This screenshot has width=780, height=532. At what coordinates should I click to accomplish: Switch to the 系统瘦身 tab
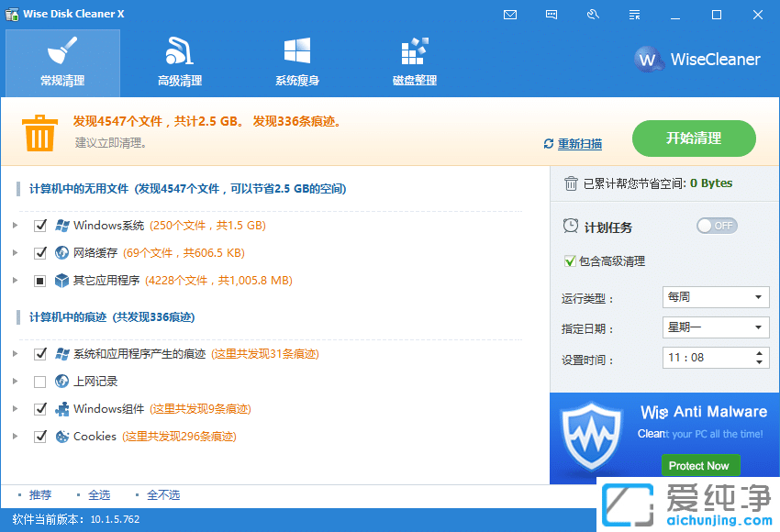(x=297, y=63)
